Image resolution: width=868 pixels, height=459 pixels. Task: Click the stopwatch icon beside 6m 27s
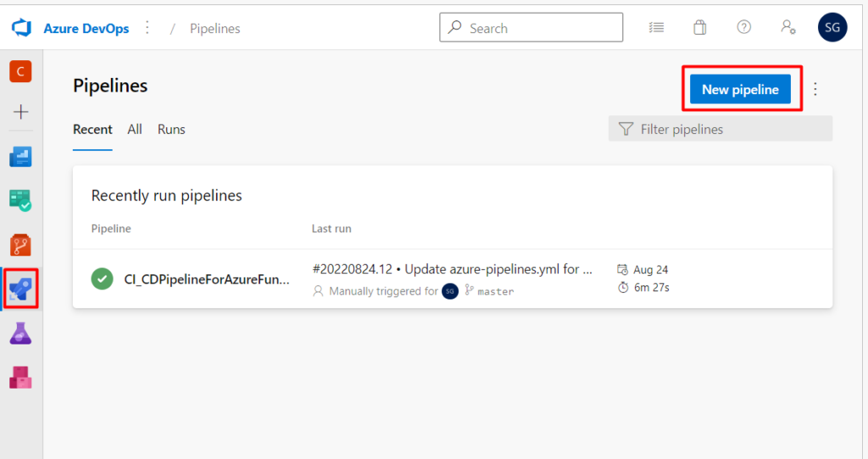click(623, 287)
